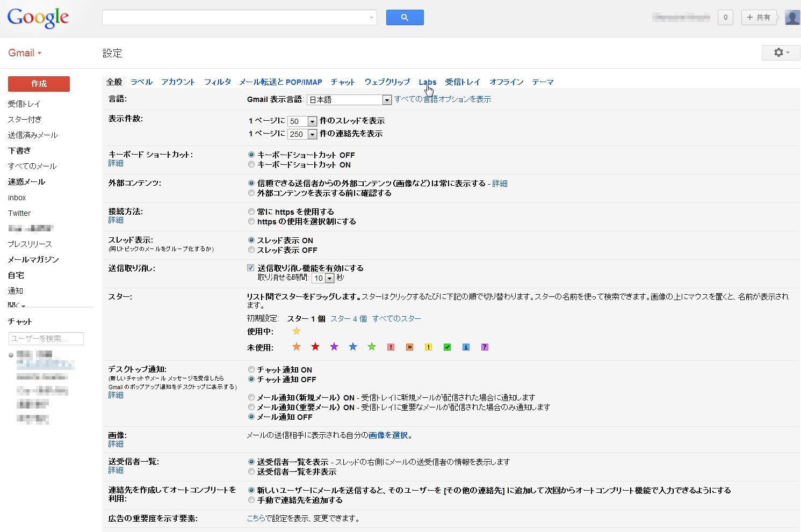
Task: Open the settings gear menu
Action: 781,53
